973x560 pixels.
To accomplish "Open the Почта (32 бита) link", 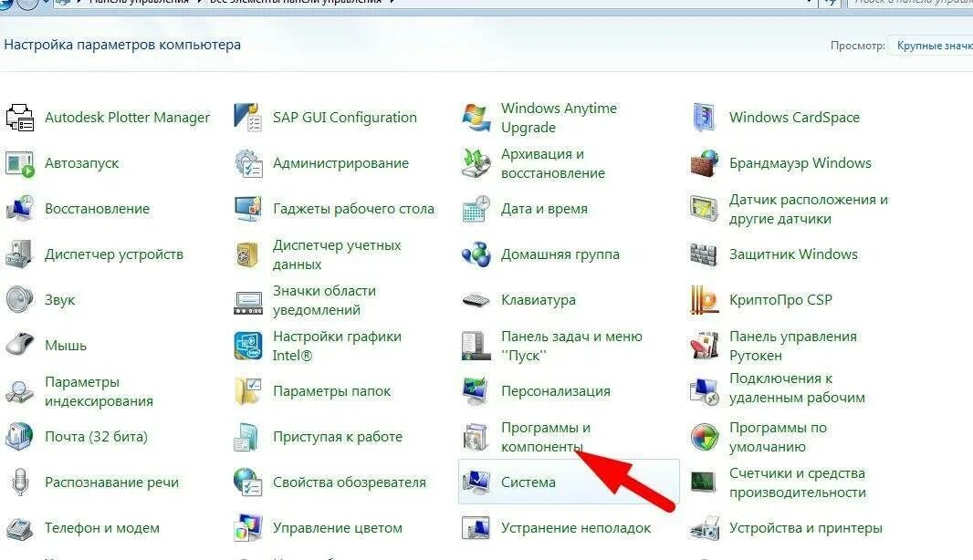I will tap(96, 437).
